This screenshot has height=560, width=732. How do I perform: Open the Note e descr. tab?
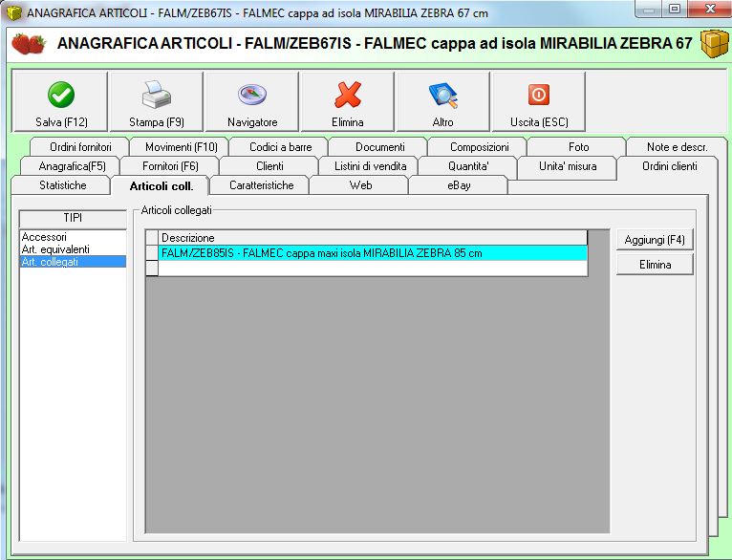[x=677, y=147]
